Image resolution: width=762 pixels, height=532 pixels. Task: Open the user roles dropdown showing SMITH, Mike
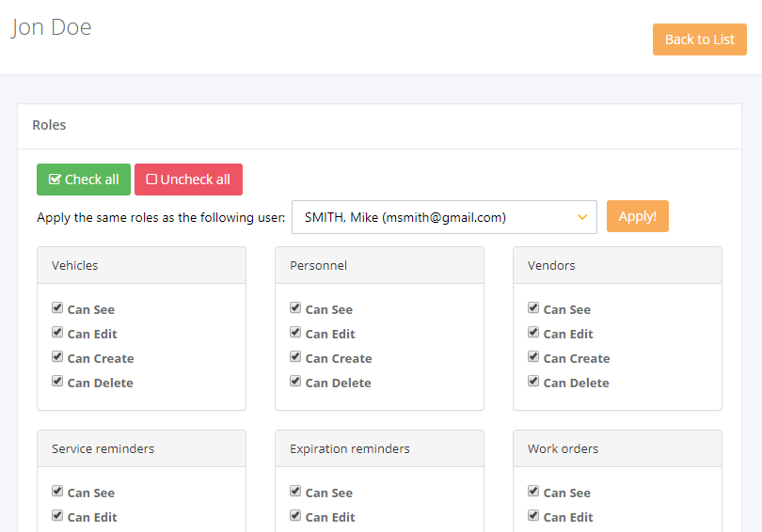[x=444, y=217]
